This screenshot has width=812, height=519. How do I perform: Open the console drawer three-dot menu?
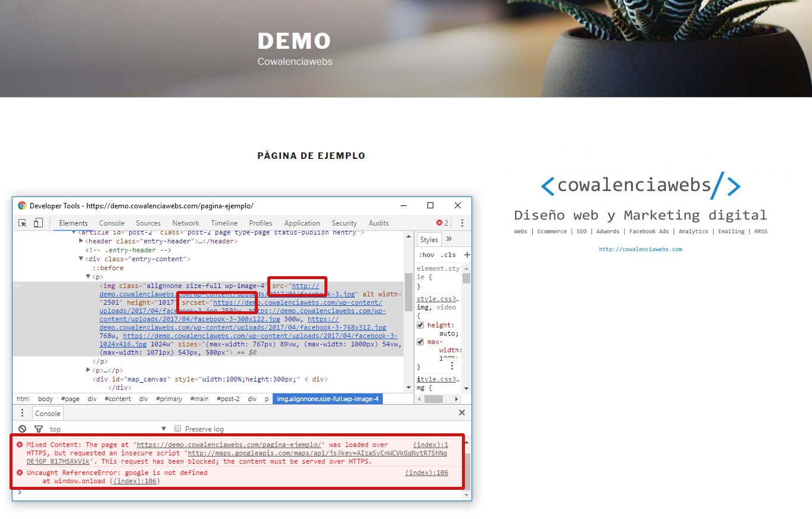[x=23, y=413]
